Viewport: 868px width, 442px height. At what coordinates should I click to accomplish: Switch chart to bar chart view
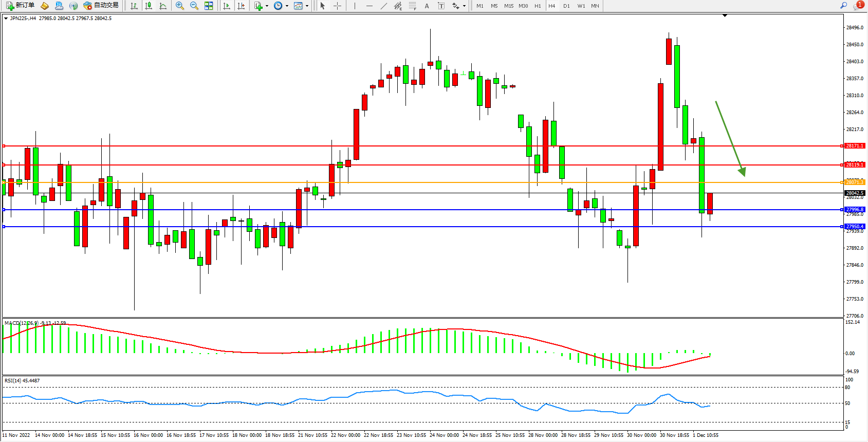134,6
